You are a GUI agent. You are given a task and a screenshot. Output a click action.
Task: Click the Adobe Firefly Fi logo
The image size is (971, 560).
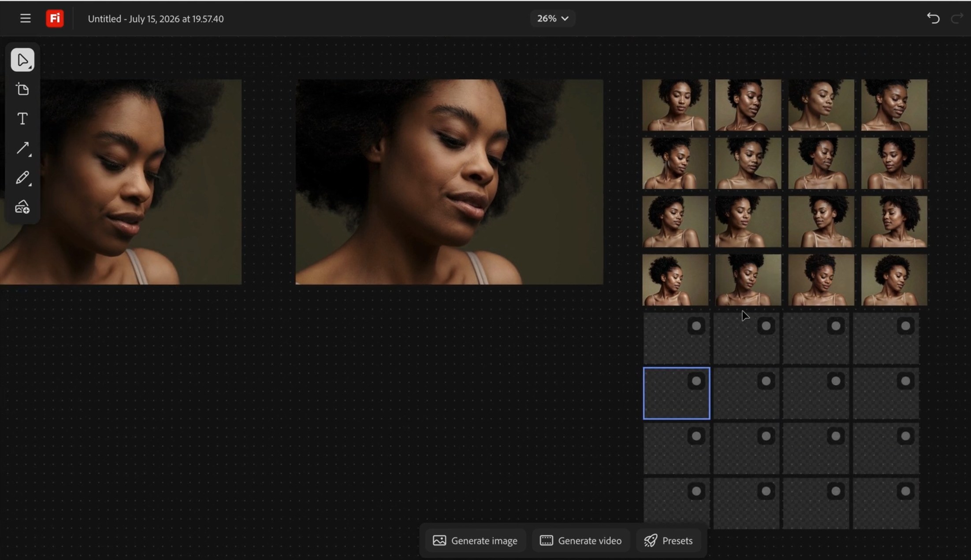pos(55,19)
